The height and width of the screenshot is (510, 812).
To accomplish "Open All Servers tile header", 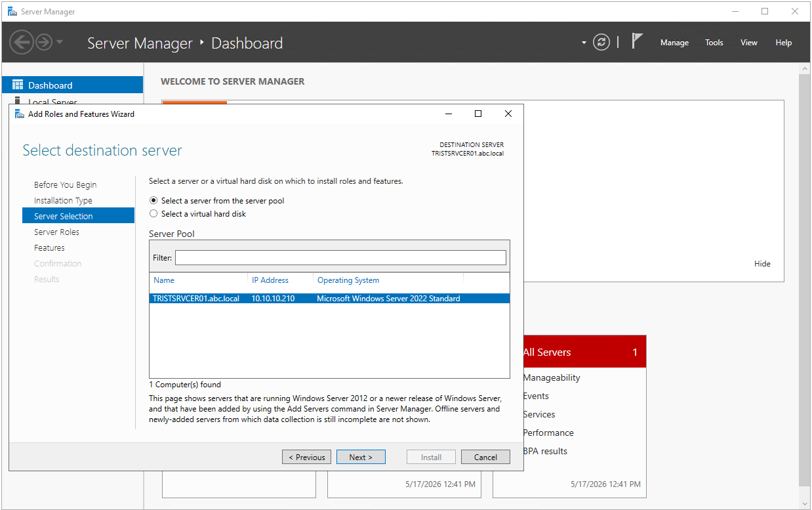I will (584, 352).
